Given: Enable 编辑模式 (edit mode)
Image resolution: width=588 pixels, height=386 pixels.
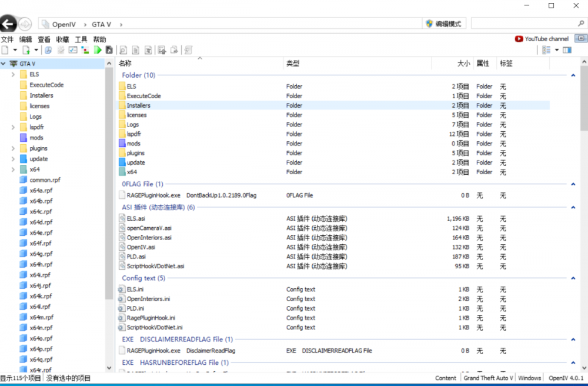Looking at the screenshot, I should [x=445, y=23].
